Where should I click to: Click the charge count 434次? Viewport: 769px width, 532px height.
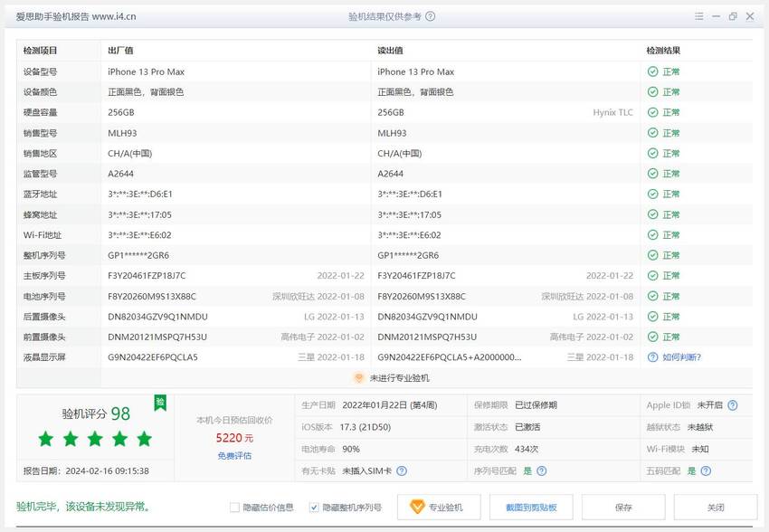pos(527,449)
